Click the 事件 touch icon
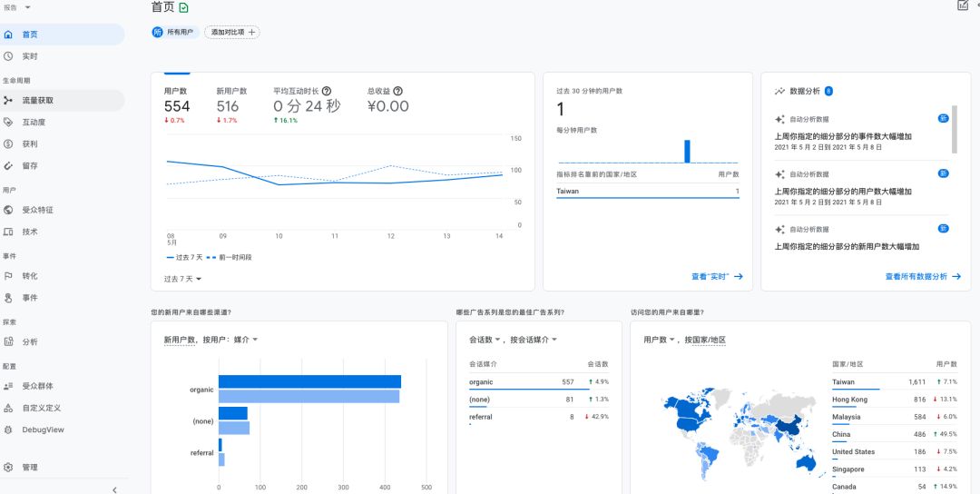The height and width of the screenshot is (494, 980). 8,298
